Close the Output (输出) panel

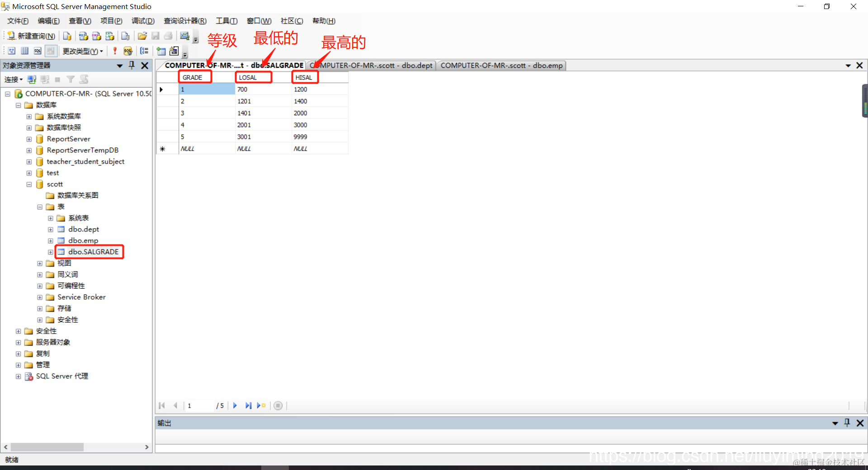tap(860, 423)
